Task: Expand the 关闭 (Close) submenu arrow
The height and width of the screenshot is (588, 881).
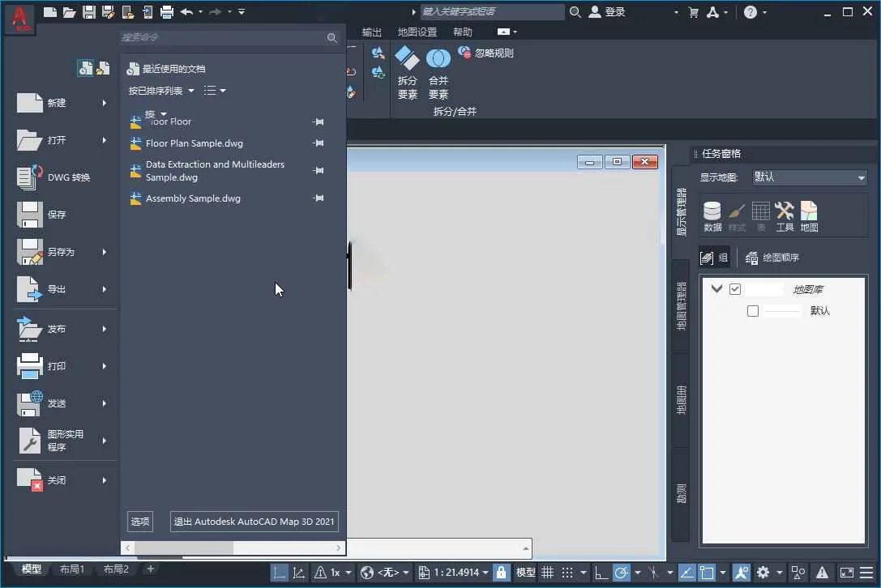Action: coord(104,480)
